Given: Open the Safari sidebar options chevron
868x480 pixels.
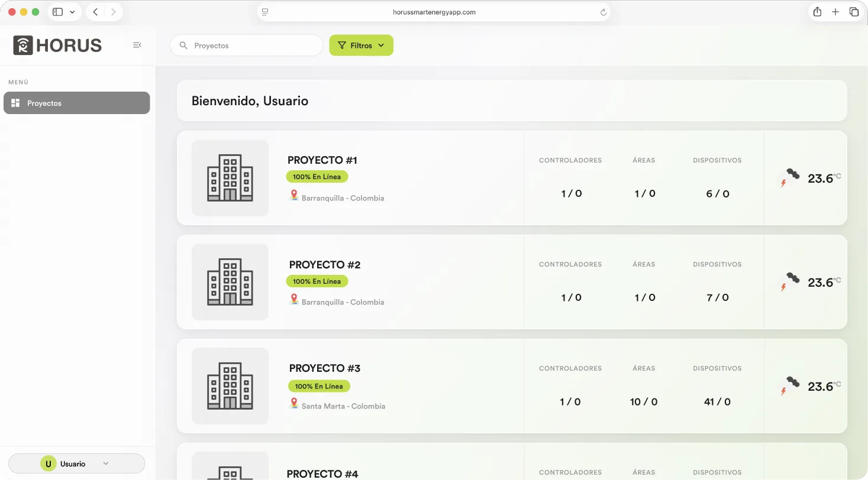Looking at the screenshot, I should (x=72, y=12).
